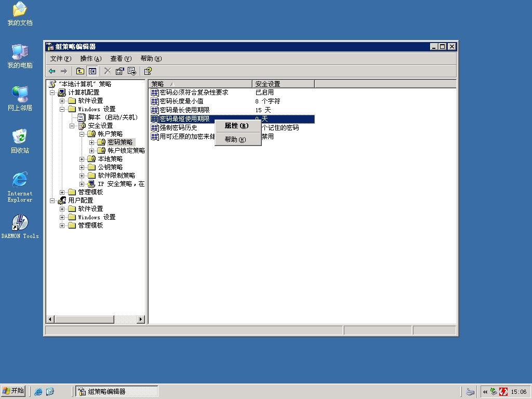Collapse Windows 设置 under 计算机配置

[x=62, y=109]
